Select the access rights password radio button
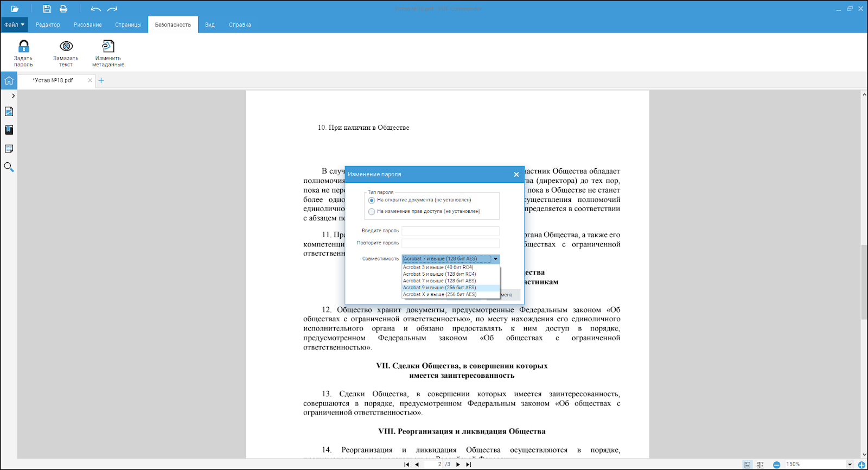The image size is (868, 470). 372,212
